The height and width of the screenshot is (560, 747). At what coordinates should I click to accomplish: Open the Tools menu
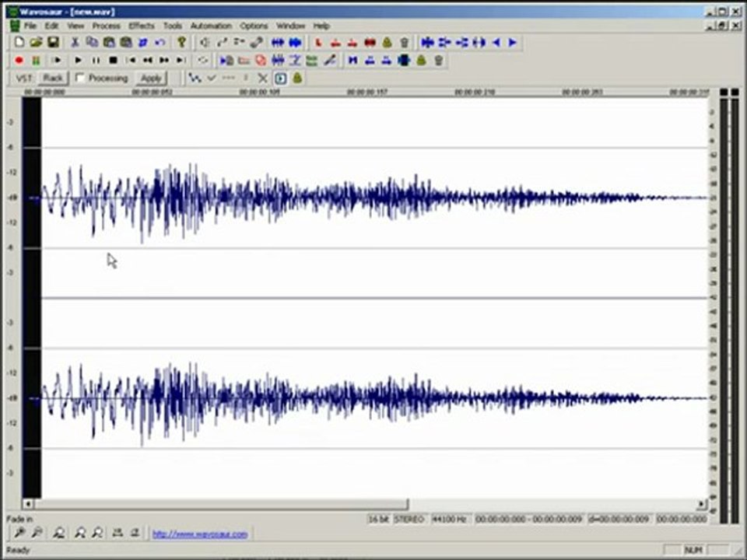pyautogui.click(x=173, y=26)
